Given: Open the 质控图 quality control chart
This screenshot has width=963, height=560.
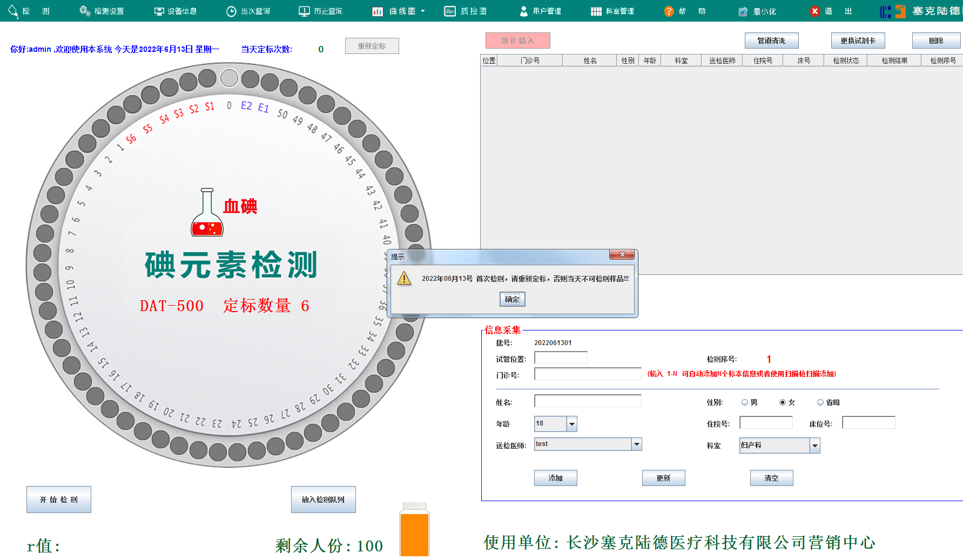Looking at the screenshot, I should point(466,10).
